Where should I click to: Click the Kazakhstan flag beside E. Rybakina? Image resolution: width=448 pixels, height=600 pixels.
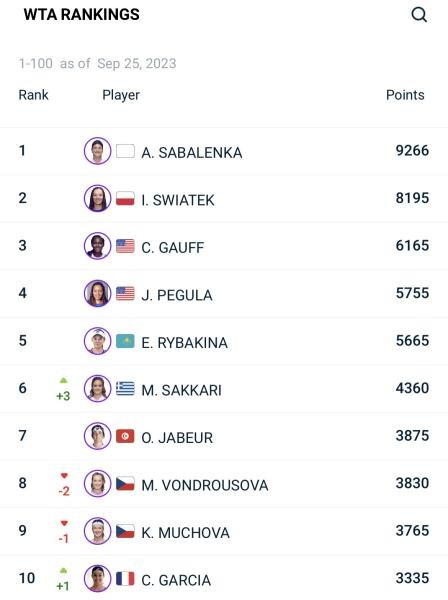click(125, 341)
